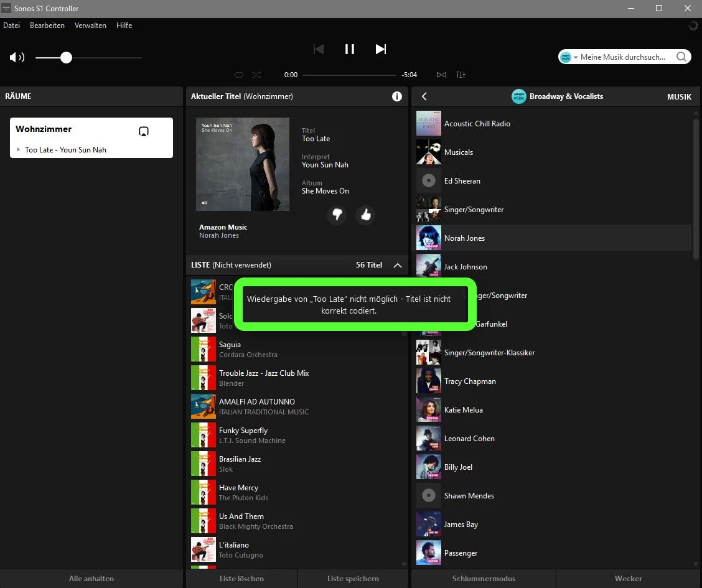Select Trouble Jazz - Jazz Club Mix track
Screen dimensions: 702x588
(x=296, y=378)
